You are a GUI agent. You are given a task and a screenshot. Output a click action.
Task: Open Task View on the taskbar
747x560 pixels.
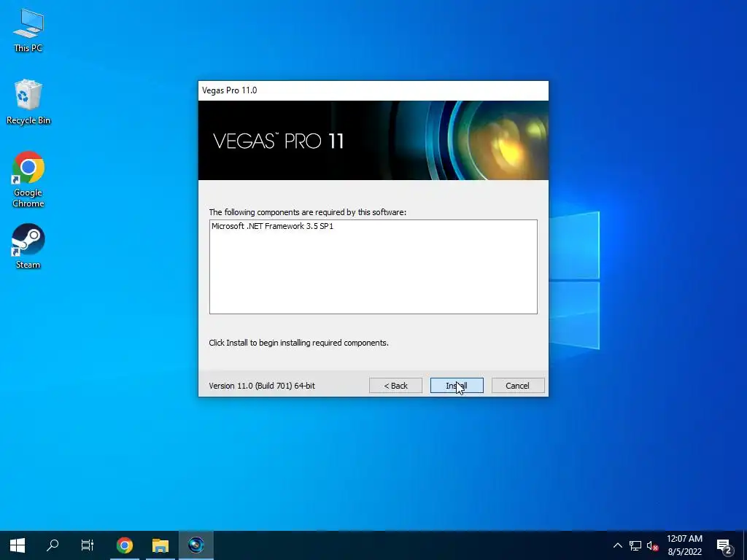[x=88, y=545]
